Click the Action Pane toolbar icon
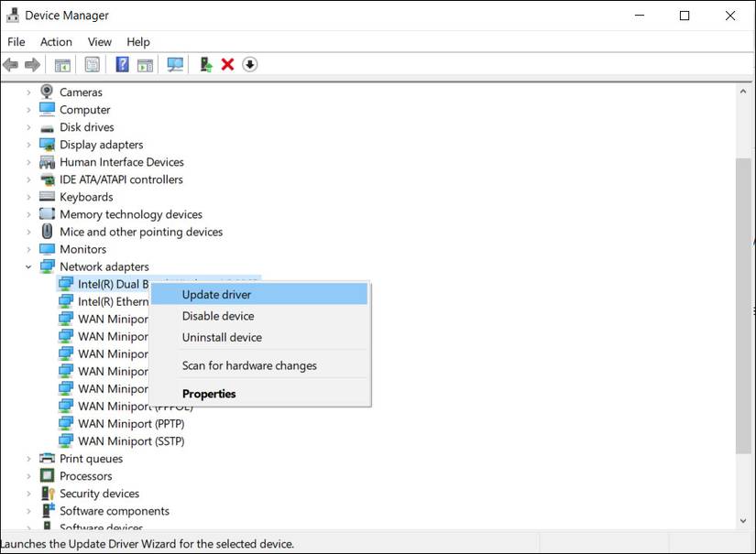 (x=145, y=64)
